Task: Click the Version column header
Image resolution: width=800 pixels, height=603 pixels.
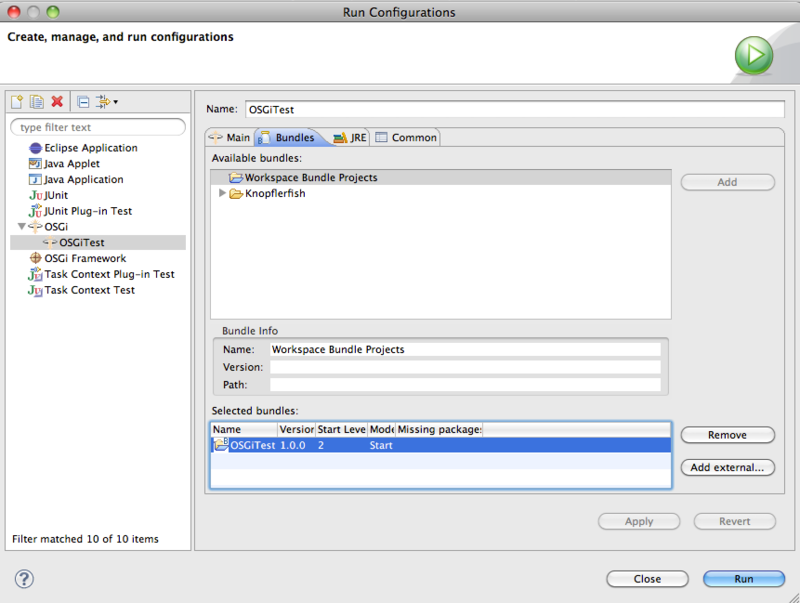Action: tap(297, 430)
